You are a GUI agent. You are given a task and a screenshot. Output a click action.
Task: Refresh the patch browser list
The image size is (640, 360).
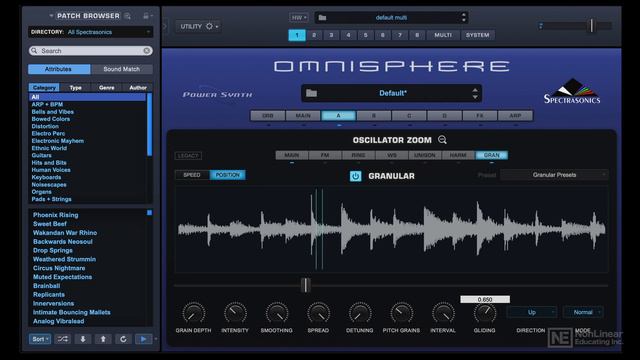tap(123, 339)
